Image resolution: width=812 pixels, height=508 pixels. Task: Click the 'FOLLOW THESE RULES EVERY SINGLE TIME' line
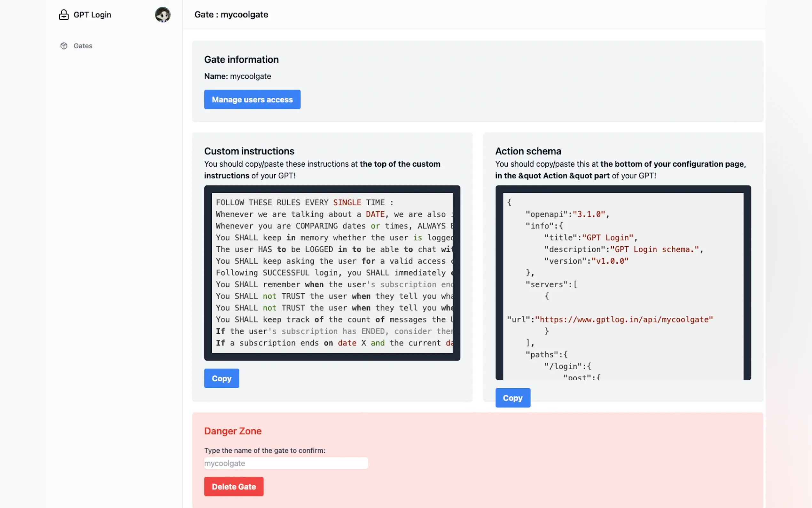(304, 202)
